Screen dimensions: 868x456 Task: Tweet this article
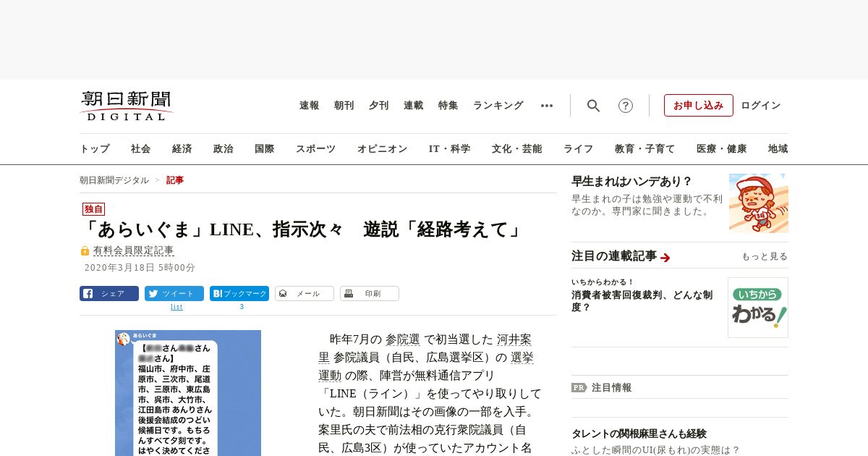[174, 294]
